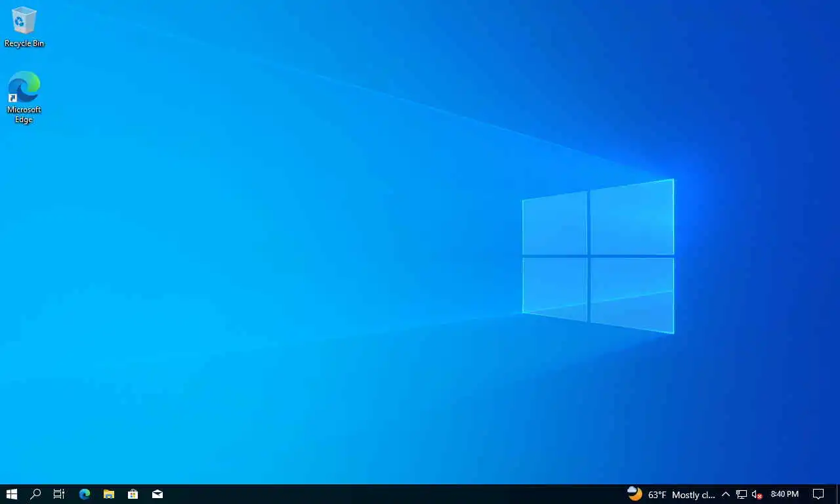Image resolution: width=840 pixels, height=504 pixels.
Task: Open the taskbar search magnifier
Action: 35,494
